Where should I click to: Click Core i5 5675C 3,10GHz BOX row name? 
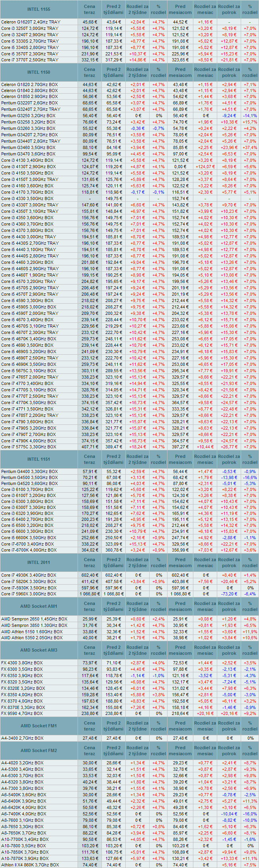click(x=29, y=371)
